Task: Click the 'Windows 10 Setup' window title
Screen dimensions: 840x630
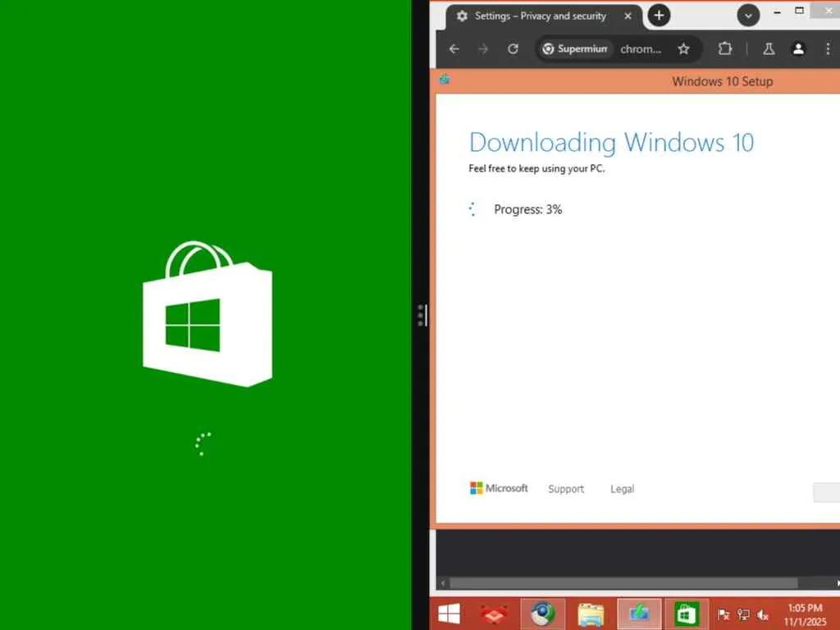Action: [722, 81]
